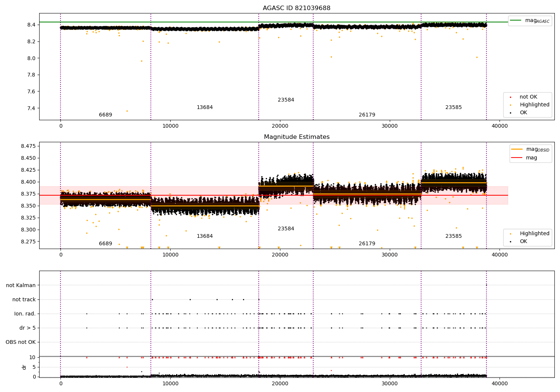
Task: Select the orange mag OBSID legend line
Action: click(x=517, y=149)
